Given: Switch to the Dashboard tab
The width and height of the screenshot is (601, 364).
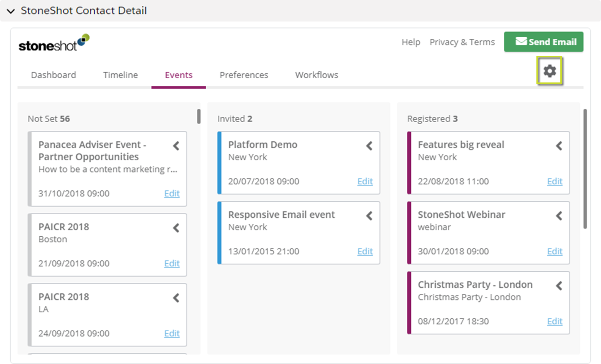Looking at the screenshot, I should (x=54, y=75).
